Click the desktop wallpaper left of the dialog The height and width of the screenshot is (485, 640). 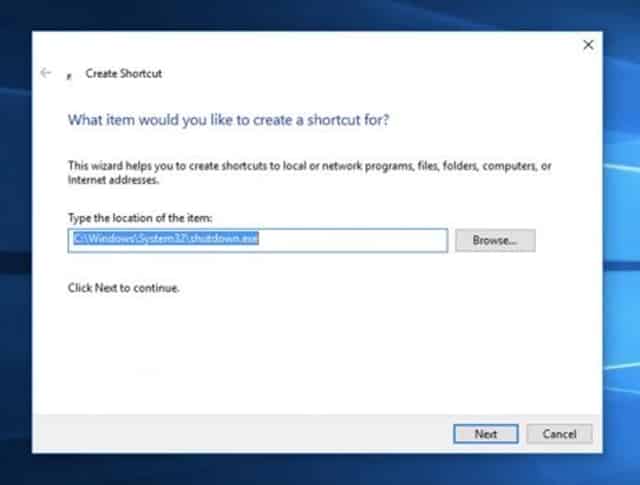(x=15, y=250)
